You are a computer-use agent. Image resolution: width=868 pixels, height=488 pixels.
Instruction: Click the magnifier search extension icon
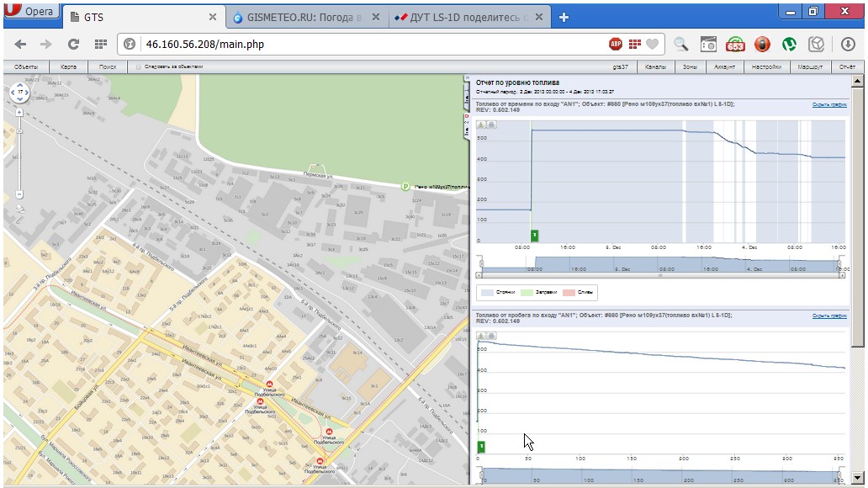(681, 44)
